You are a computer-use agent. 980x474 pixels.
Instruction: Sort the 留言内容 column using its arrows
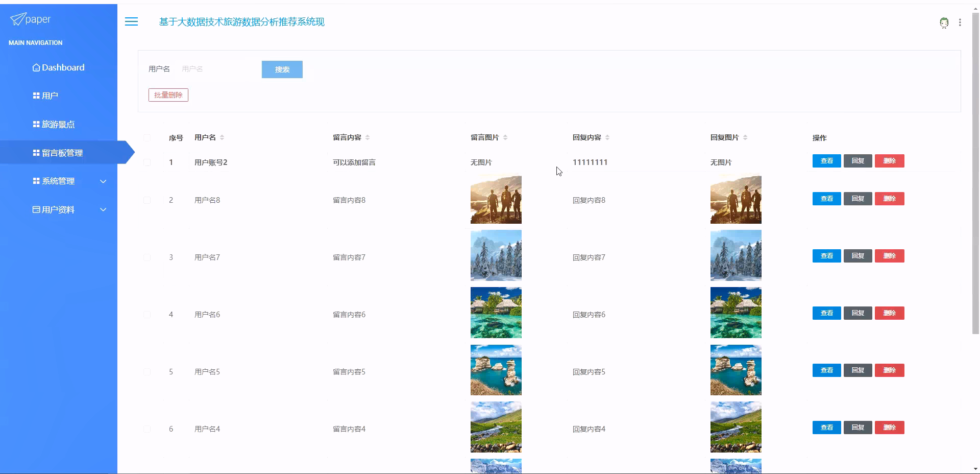[x=369, y=137]
